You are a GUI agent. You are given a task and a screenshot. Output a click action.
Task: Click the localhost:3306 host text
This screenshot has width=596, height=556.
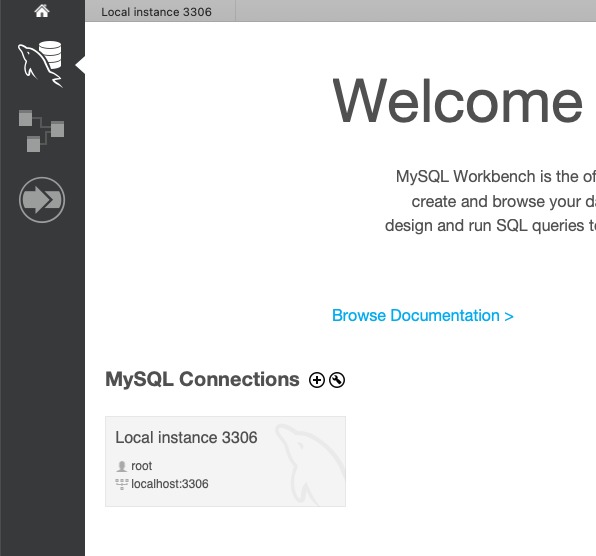(x=170, y=484)
